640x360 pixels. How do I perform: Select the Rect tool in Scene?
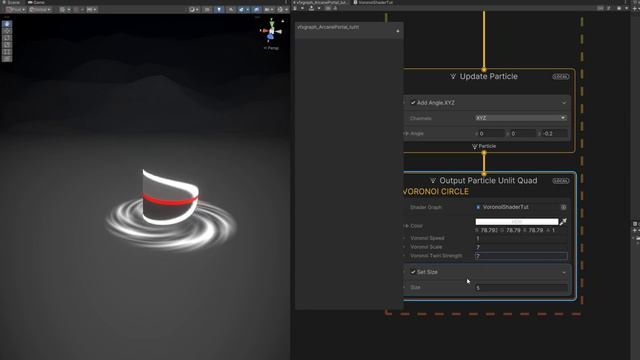click(7, 51)
